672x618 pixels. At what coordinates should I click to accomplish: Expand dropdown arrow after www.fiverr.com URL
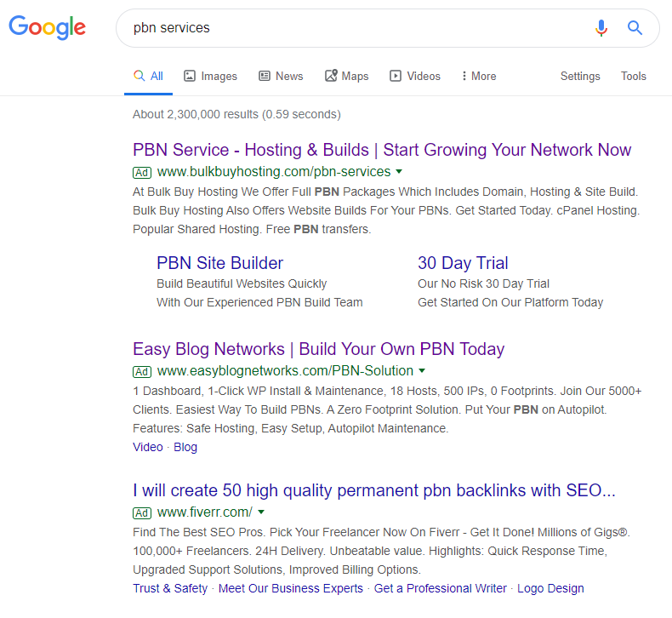pyautogui.click(x=261, y=512)
